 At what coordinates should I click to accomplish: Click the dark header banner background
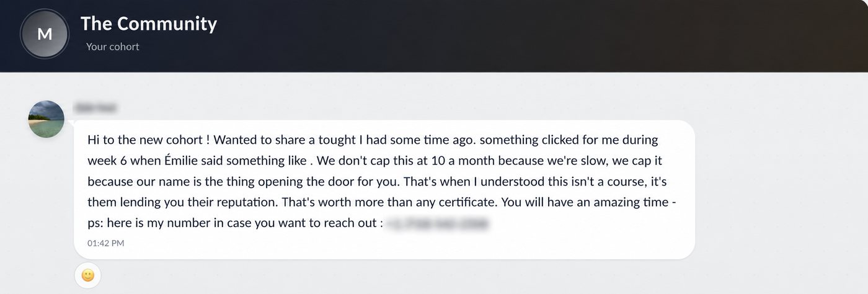pyautogui.click(x=527, y=36)
